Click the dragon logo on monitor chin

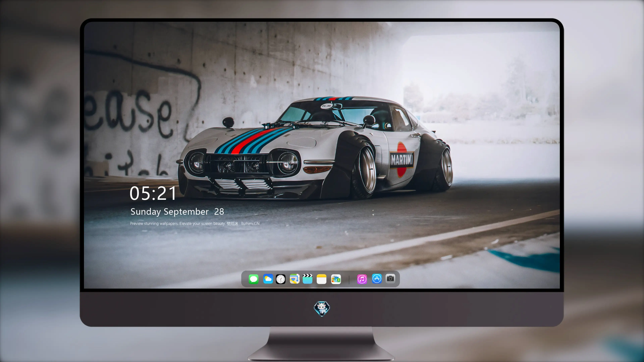pos(322,309)
